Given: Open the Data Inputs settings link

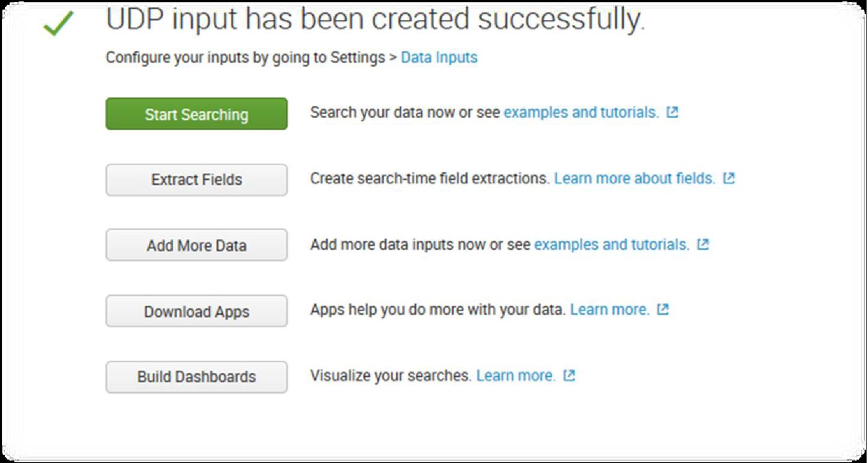Looking at the screenshot, I should tap(439, 57).
